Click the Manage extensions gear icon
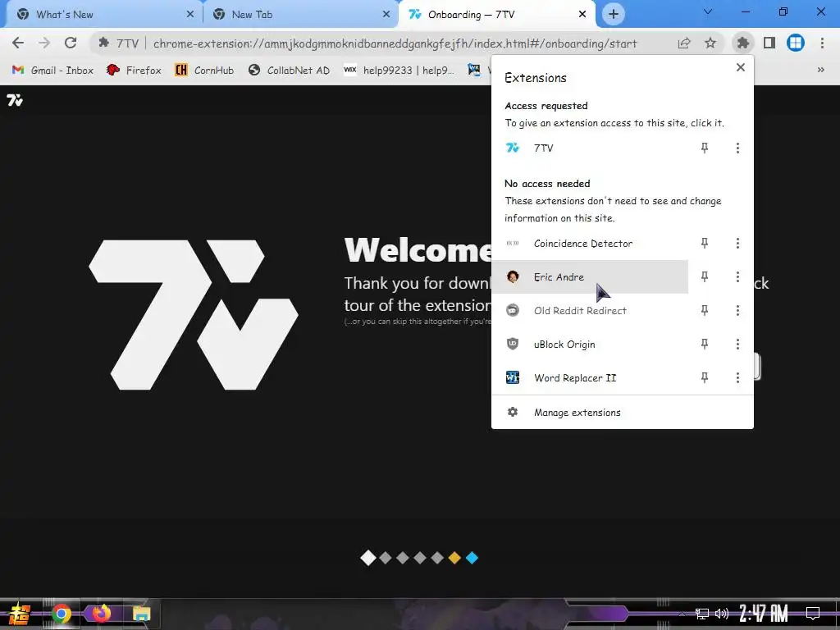Image resolution: width=840 pixels, height=630 pixels. 513,412
